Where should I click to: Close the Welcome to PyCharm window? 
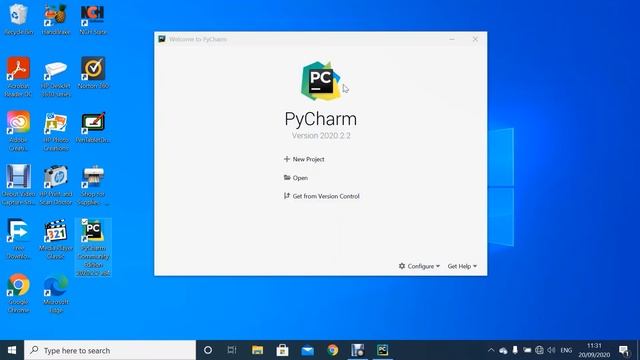point(475,39)
